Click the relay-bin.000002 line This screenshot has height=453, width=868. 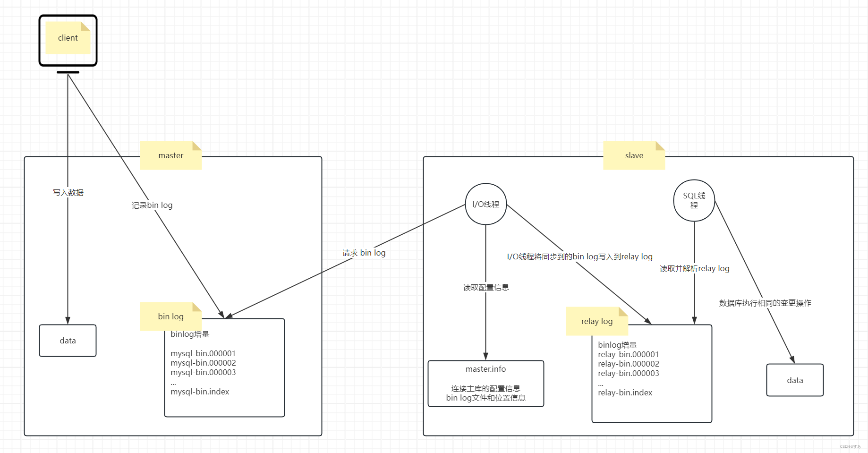629,364
